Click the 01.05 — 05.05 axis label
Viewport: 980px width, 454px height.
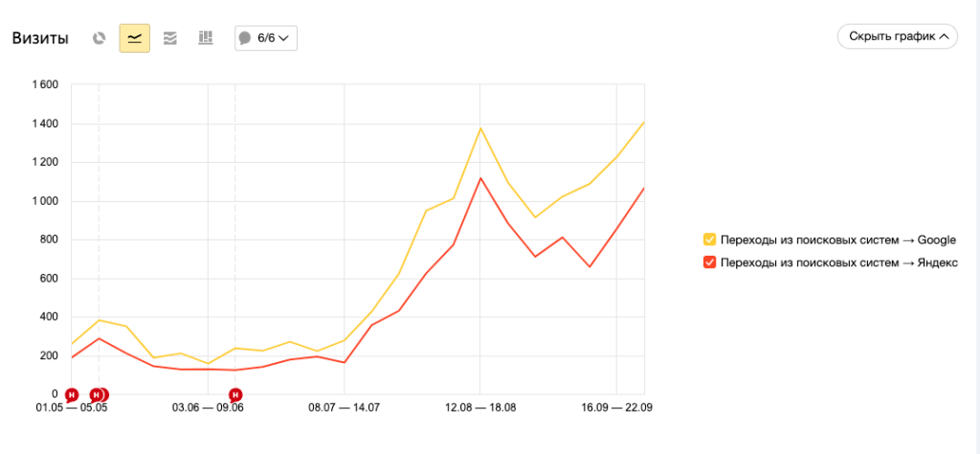point(72,408)
